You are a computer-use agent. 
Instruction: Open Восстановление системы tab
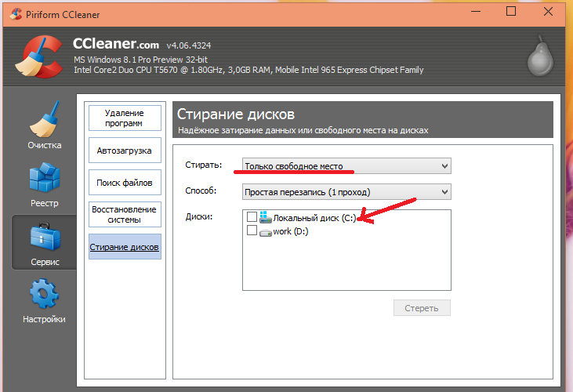coord(125,215)
